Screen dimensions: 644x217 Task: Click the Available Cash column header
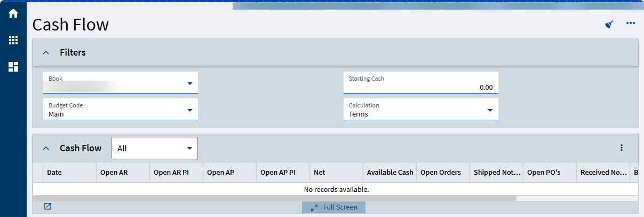(x=390, y=173)
